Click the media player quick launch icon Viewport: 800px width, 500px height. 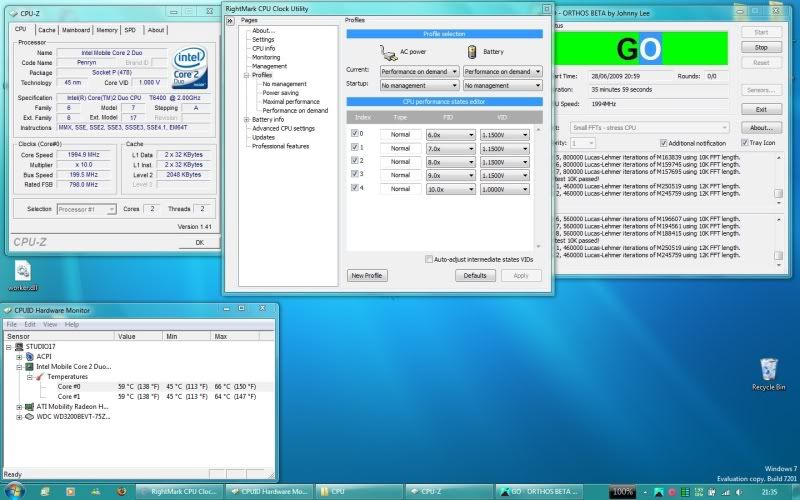pyautogui.click(x=70, y=492)
